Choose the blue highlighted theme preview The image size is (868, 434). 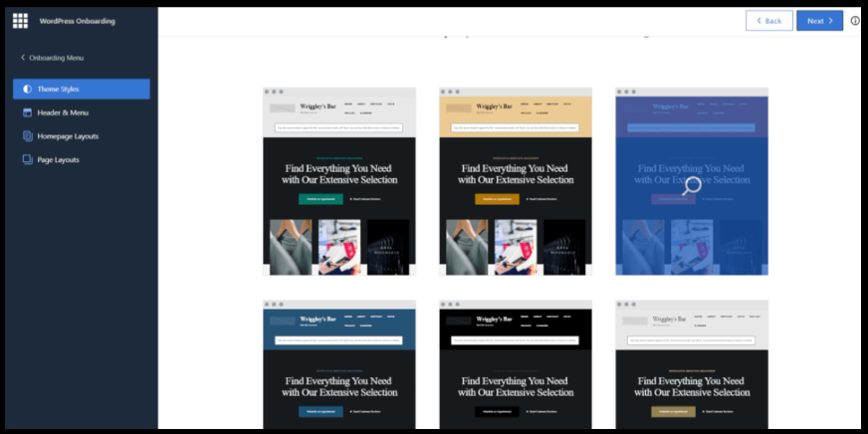[692, 181]
